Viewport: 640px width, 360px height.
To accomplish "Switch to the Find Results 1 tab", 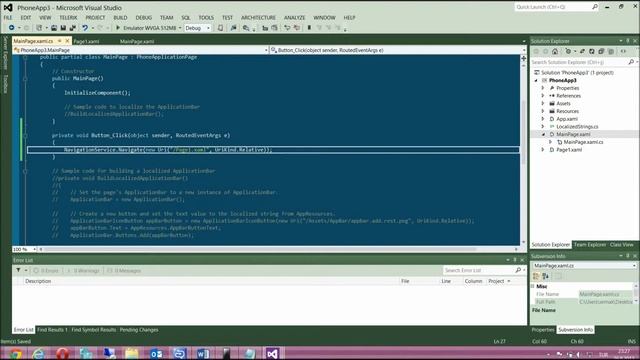I will [x=52, y=330].
